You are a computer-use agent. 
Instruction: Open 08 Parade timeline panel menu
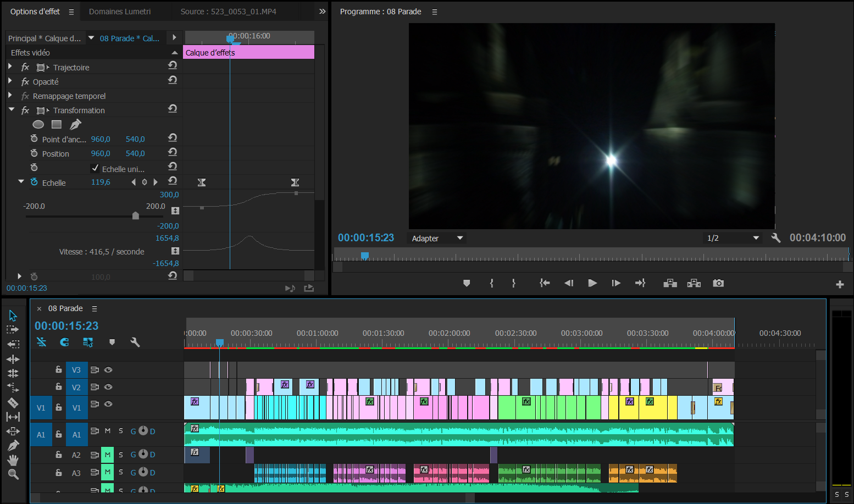coord(95,308)
